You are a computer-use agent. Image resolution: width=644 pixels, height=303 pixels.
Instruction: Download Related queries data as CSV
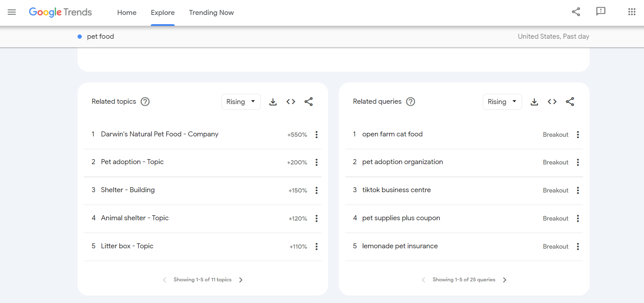tap(534, 102)
